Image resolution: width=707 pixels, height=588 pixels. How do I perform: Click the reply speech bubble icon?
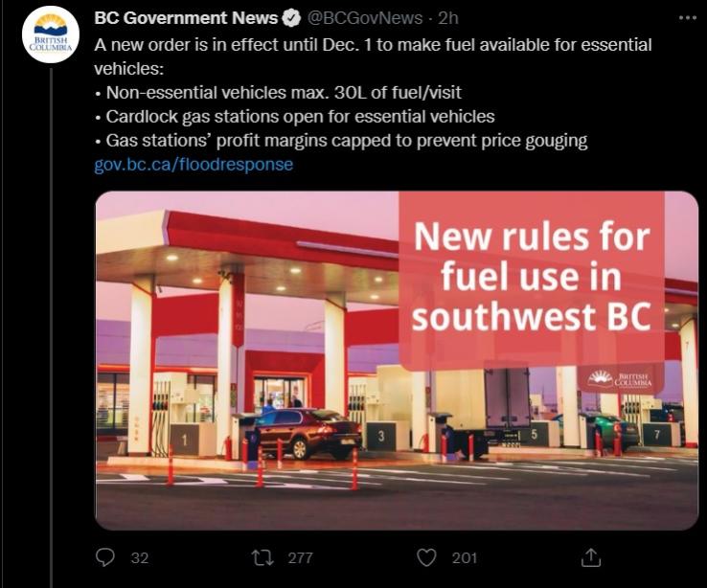[105, 556]
